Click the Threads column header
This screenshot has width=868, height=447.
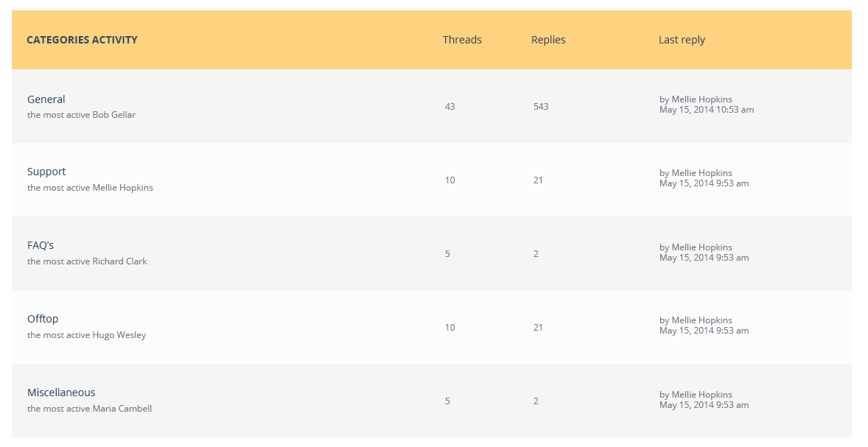[462, 40]
